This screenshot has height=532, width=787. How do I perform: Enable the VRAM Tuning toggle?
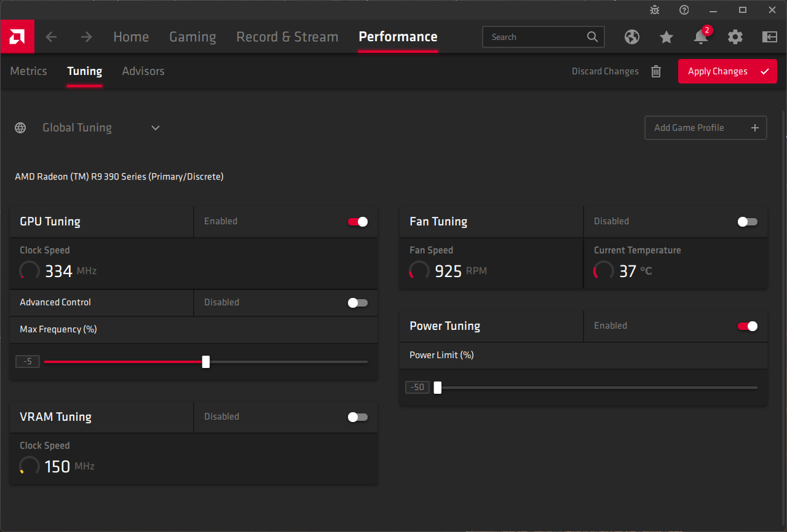(358, 417)
